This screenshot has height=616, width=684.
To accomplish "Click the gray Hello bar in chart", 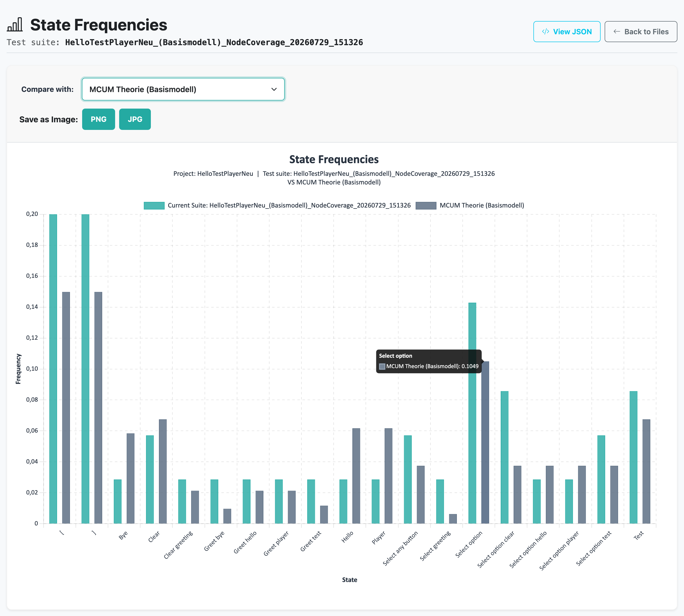I will tap(356, 476).
